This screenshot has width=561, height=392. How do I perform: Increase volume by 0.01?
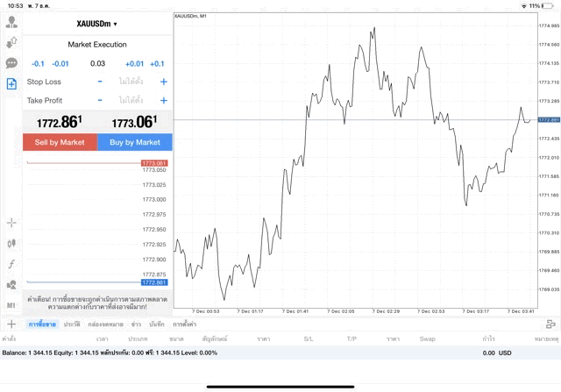[x=134, y=64]
